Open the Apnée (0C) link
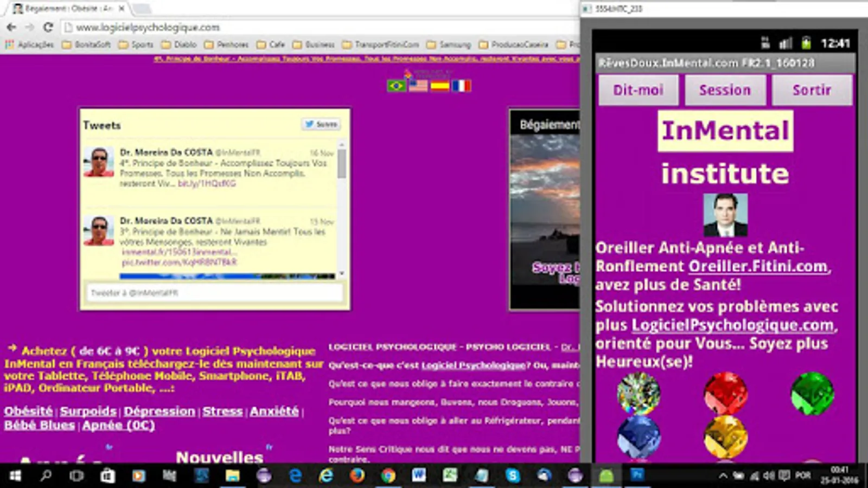Screen dimensions: 868x488 tap(118, 425)
